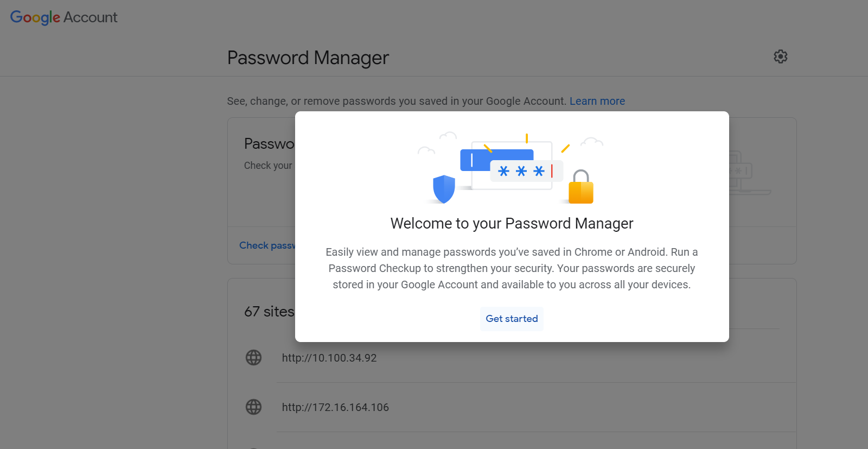The image size is (868, 449).
Task: Click the Check passwords link
Action: click(267, 245)
